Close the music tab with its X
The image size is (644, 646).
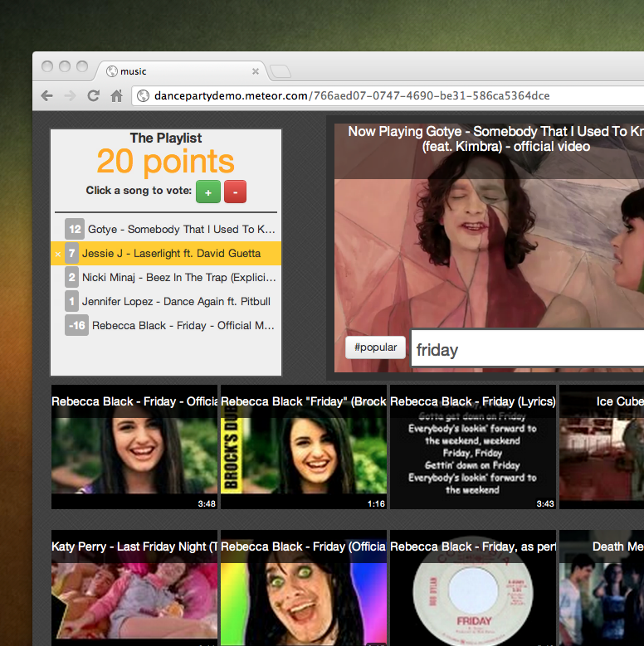pos(256,71)
